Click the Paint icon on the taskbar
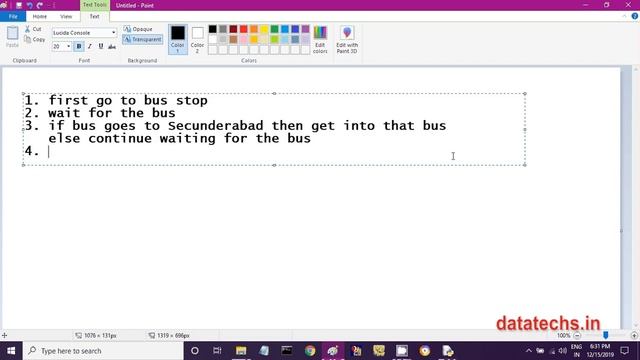Screen dimensions: 640x360 pos(333,351)
